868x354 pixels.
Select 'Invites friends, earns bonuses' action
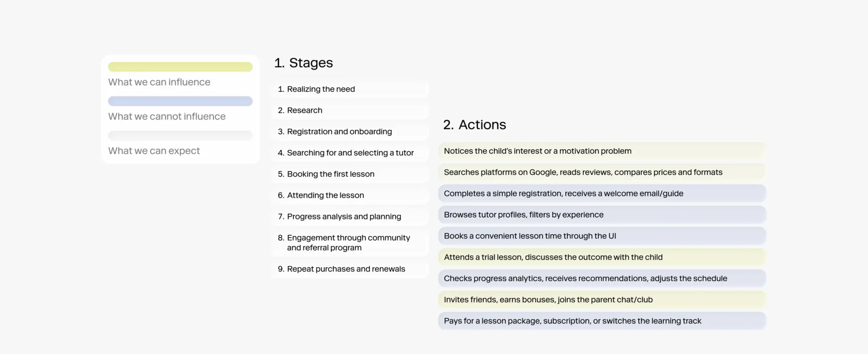pos(548,300)
